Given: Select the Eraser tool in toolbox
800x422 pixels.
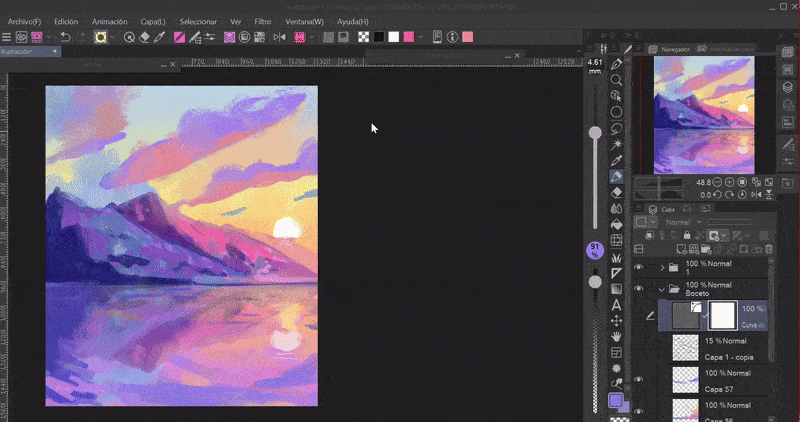Looking at the screenshot, I should 616,192.
